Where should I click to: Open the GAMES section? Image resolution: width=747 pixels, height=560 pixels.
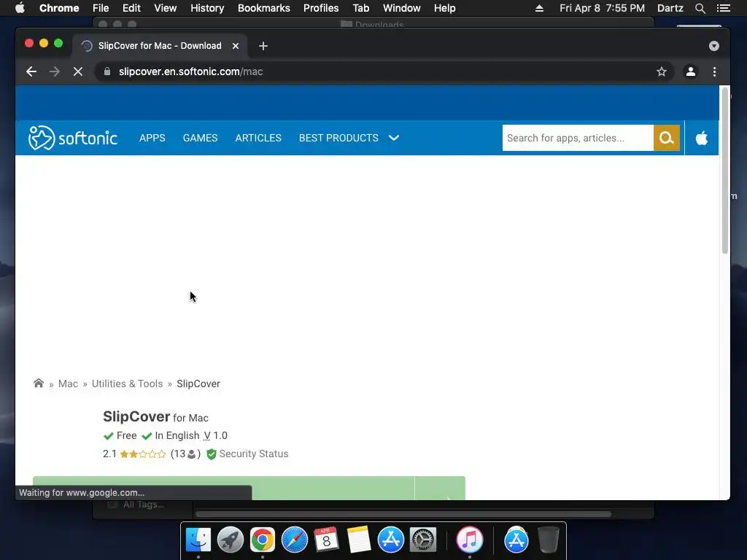[200, 138]
